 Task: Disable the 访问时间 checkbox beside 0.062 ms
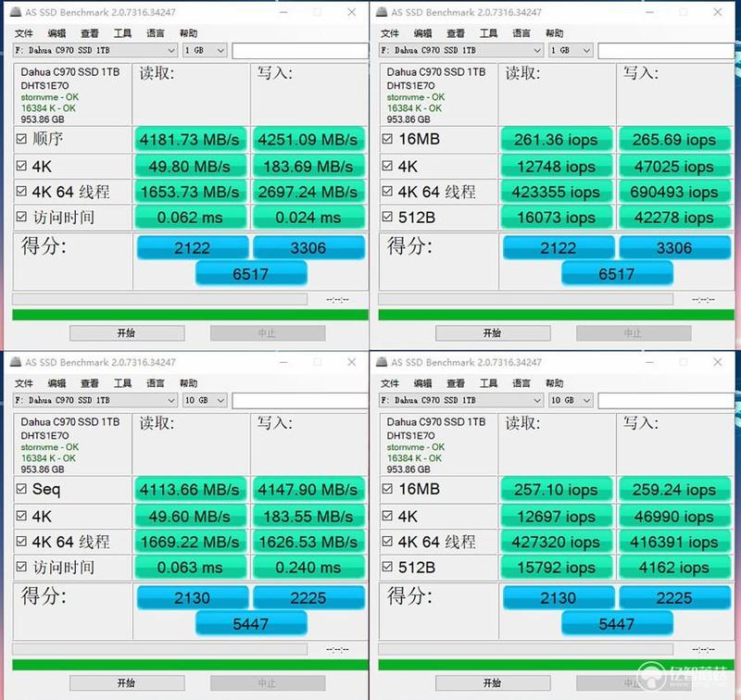click(21, 217)
